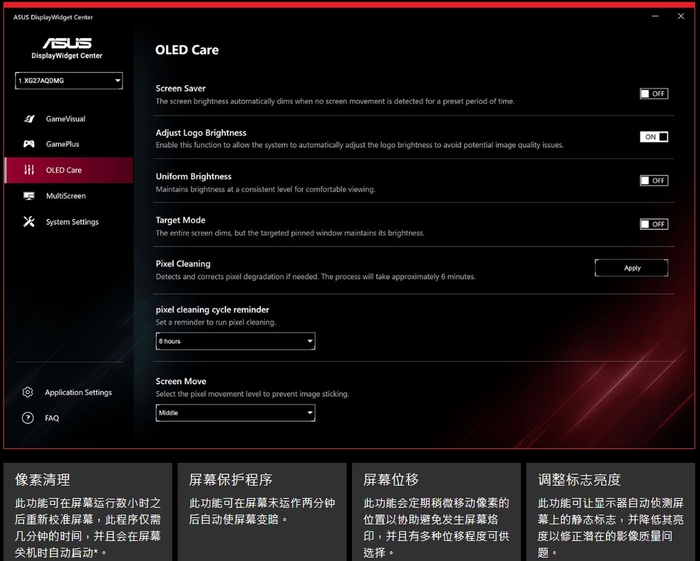Viewport: 700px width, 561px height.
Task: Open the monitor selector XG27AQDMG dropdown
Action: 69,81
